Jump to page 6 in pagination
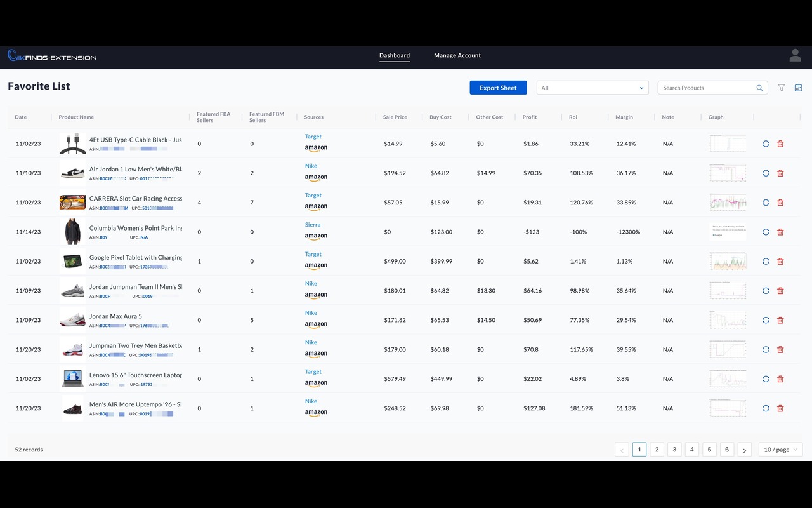 727,450
